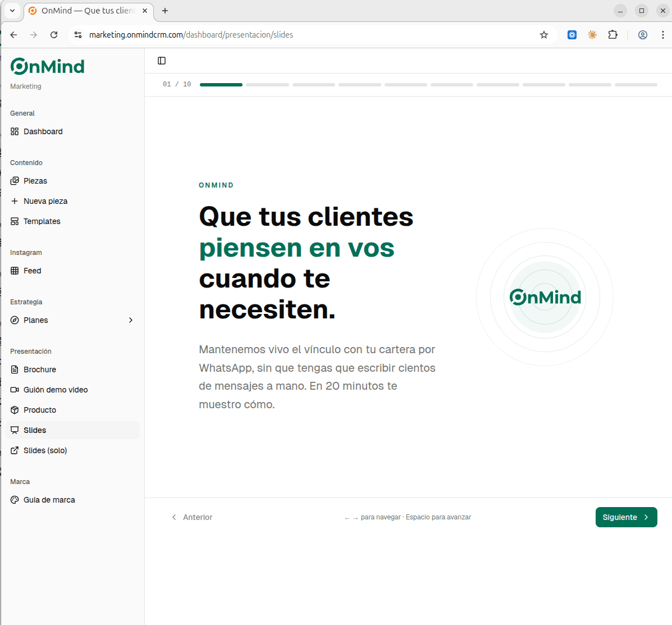Viewport: 672px width, 625px height.
Task: Open Producto in the sidebar
Action: click(x=73, y=410)
